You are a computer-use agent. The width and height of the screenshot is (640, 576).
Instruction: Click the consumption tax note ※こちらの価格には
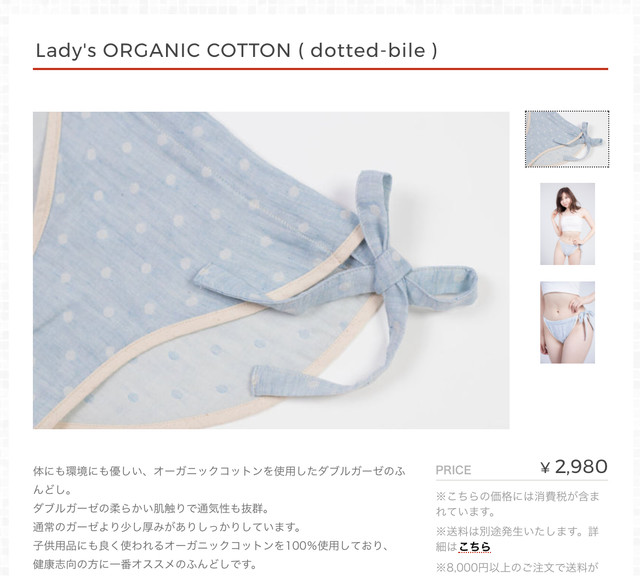[518, 504]
